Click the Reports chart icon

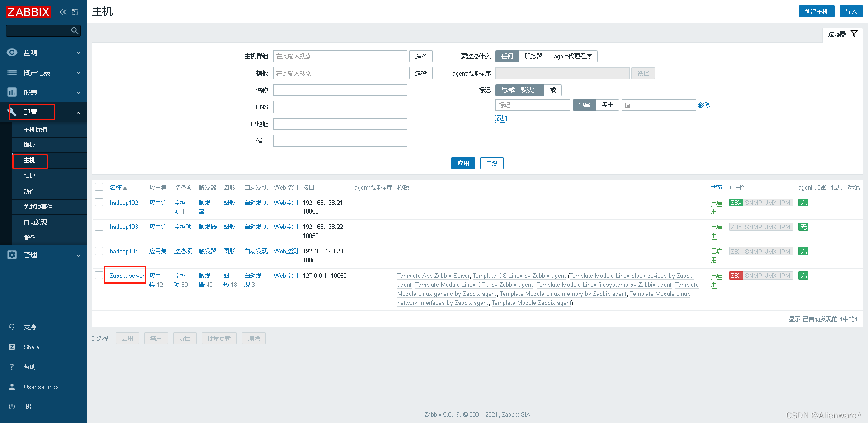[12, 92]
